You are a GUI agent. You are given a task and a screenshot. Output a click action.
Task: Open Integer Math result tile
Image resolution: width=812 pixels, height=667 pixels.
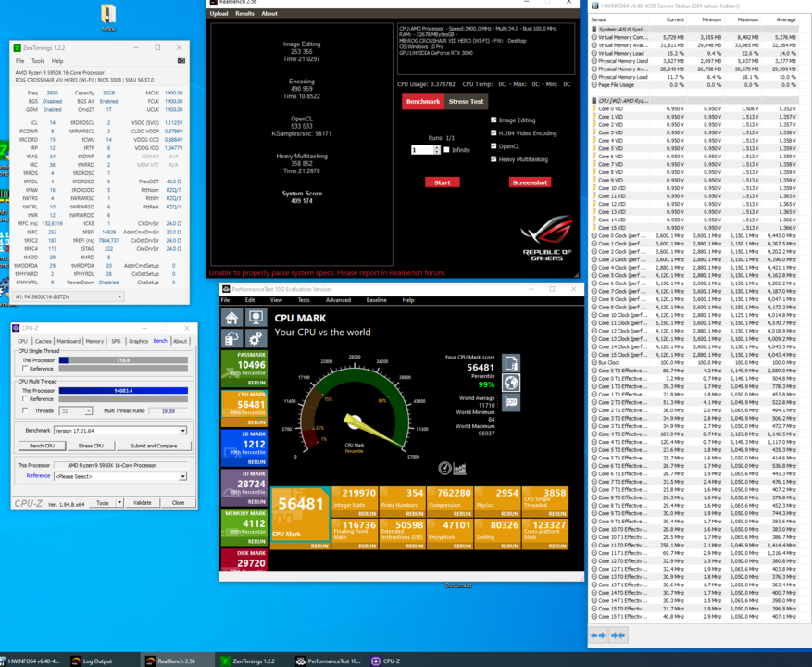pyautogui.click(x=355, y=502)
